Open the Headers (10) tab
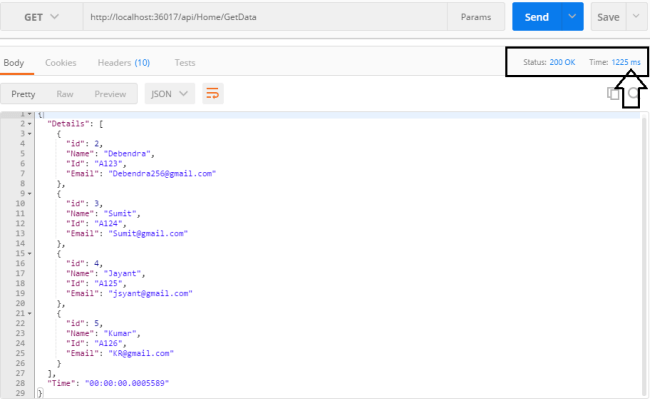This screenshot has width=650, height=401. click(124, 63)
